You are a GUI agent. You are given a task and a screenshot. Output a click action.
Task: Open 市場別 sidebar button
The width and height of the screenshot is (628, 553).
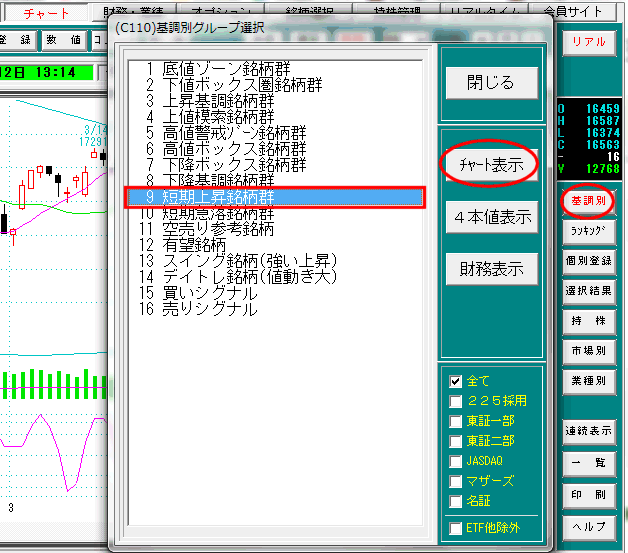589,351
